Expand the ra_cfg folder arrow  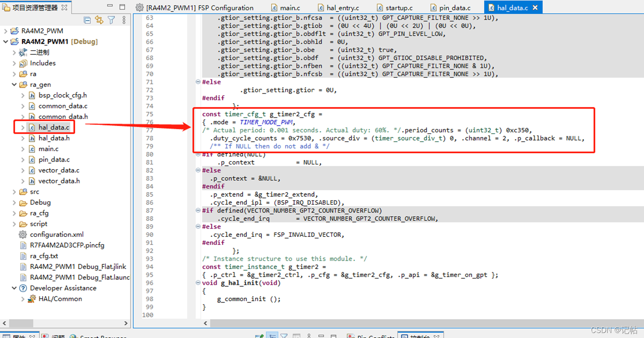(x=14, y=213)
